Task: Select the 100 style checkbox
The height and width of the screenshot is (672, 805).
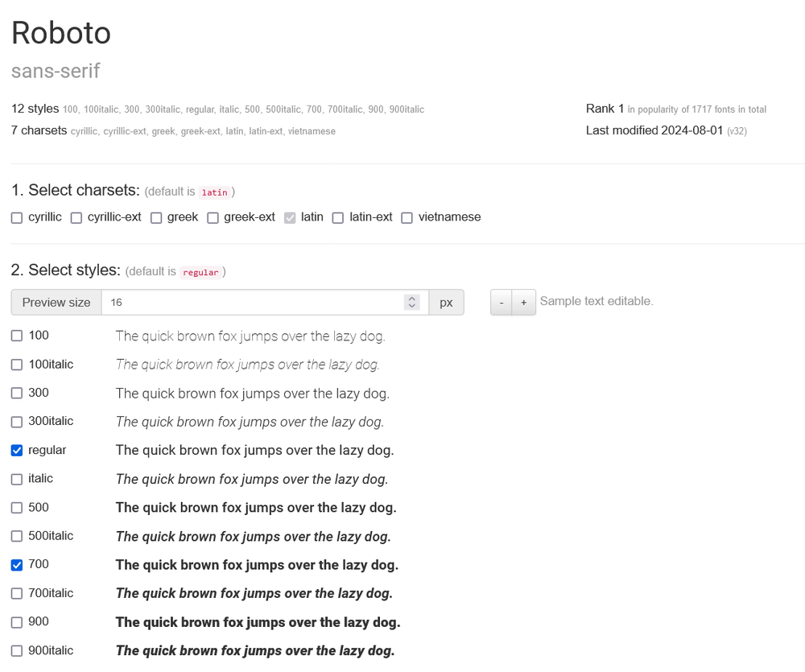Action: (17, 336)
